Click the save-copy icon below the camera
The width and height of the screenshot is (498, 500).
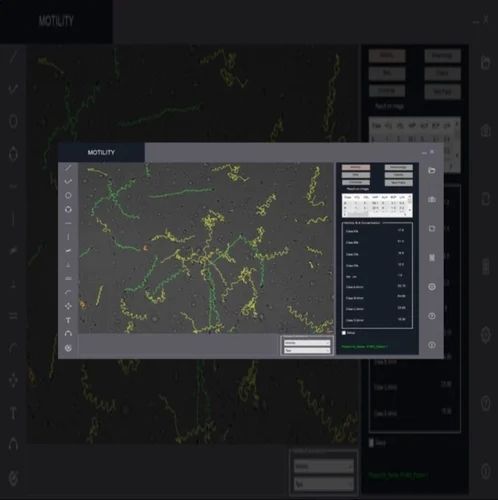tap(432, 228)
